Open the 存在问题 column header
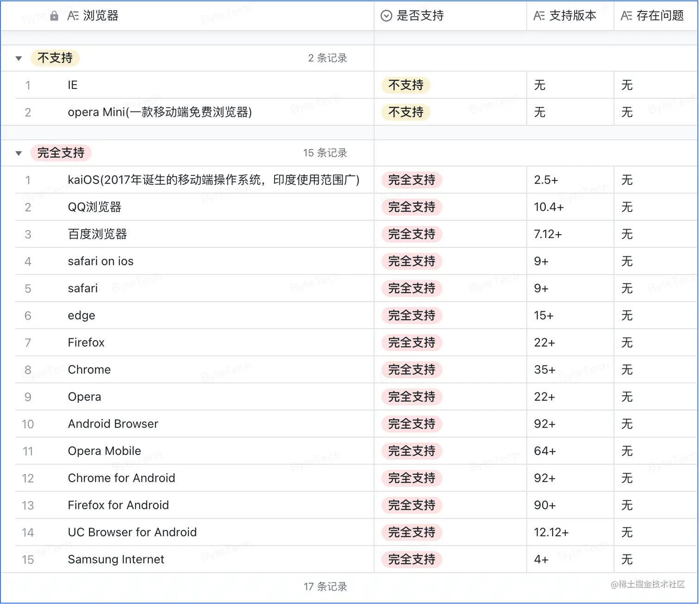This screenshot has width=700, height=604. click(656, 16)
